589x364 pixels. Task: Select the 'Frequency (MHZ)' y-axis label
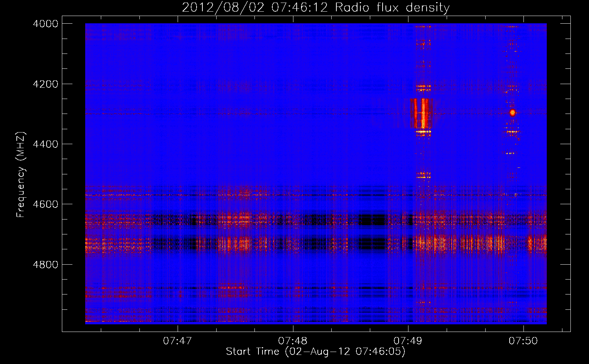[x=21, y=175]
